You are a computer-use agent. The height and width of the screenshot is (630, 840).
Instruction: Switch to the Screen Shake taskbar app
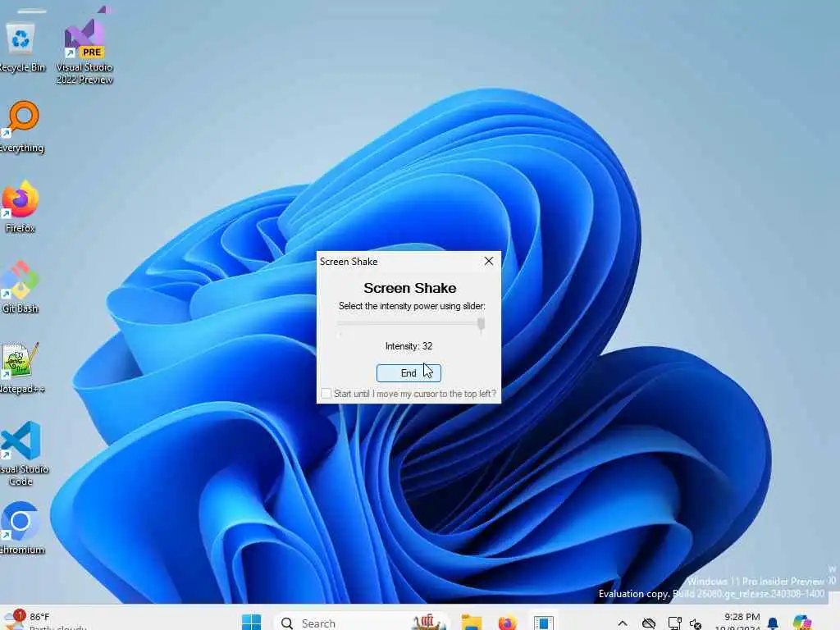(543, 623)
